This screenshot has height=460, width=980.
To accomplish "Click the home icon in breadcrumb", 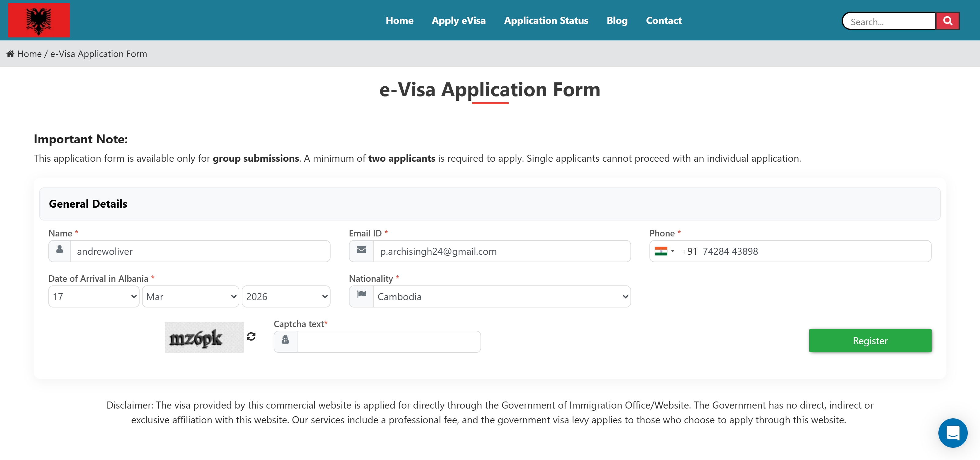I will 10,54.
